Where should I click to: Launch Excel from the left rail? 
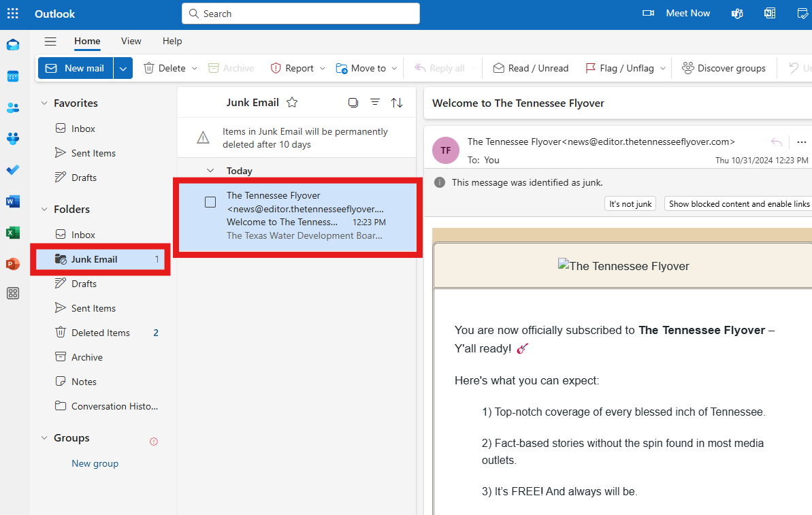coord(13,233)
